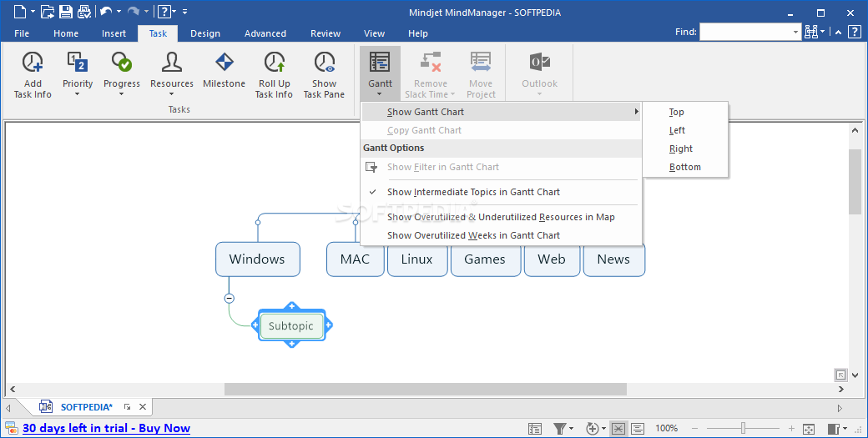Switch to the View tab
Viewport: 868px width, 438px height.
[374, 33]
